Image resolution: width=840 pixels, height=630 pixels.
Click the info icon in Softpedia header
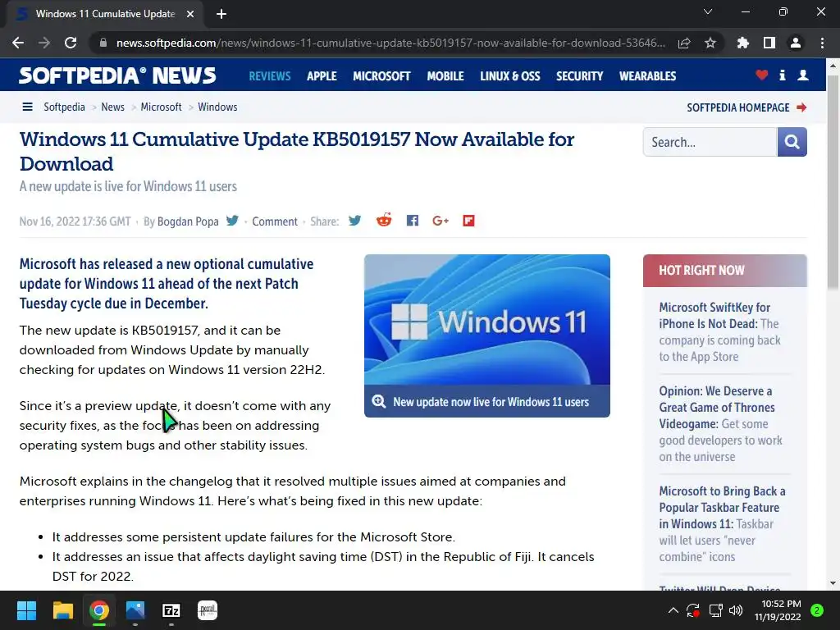tap(782, 75)
